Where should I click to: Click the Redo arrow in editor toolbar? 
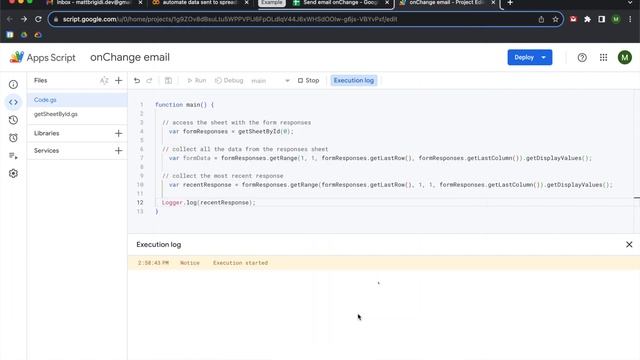149,80
